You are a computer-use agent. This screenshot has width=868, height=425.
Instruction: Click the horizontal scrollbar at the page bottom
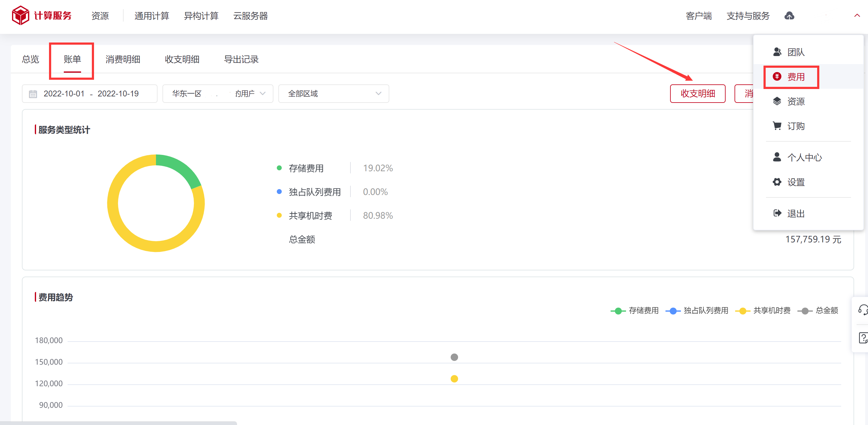[118, 423]
